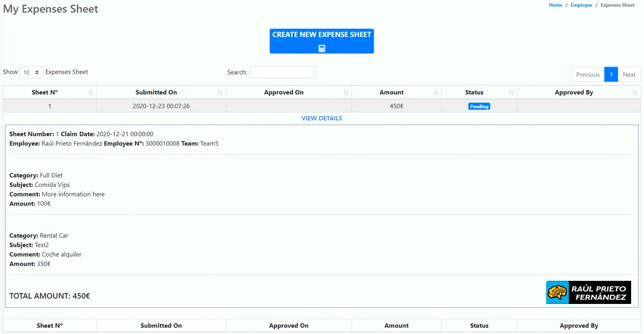Viewport: 644px width, 334px height.
Task: Open the Show entries count dropdown
Action: point(31,72)
